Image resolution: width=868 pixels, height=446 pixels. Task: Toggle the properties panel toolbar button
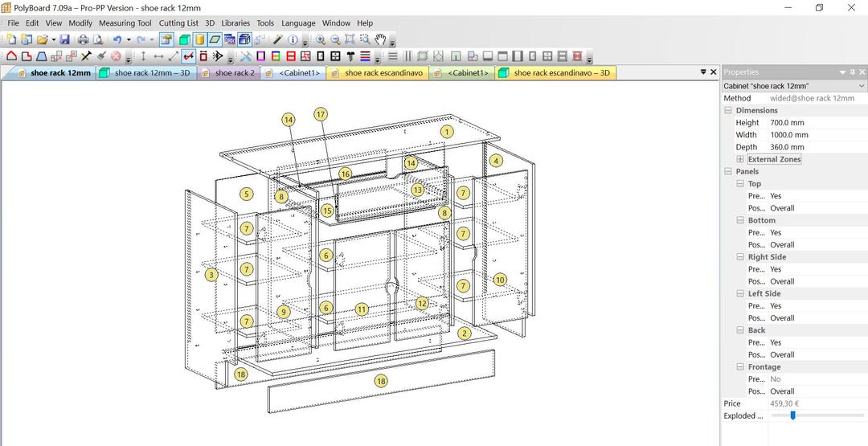click(x=166, y=39)
